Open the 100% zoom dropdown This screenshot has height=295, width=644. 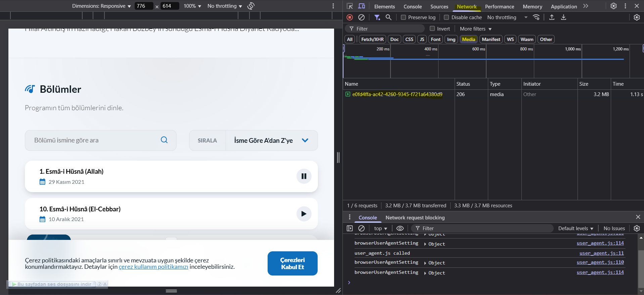(x=192, y=6)
